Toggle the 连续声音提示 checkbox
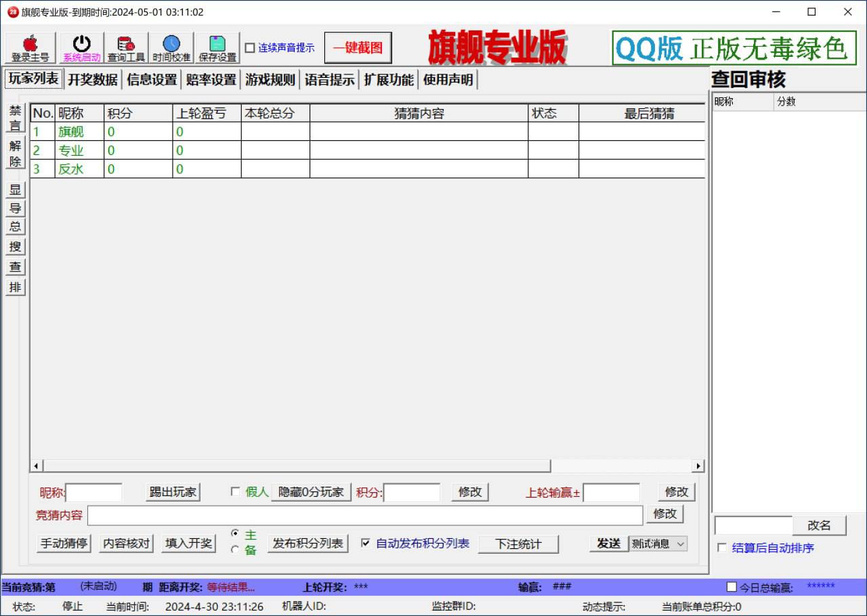867x616 pixels. (250, 48)
